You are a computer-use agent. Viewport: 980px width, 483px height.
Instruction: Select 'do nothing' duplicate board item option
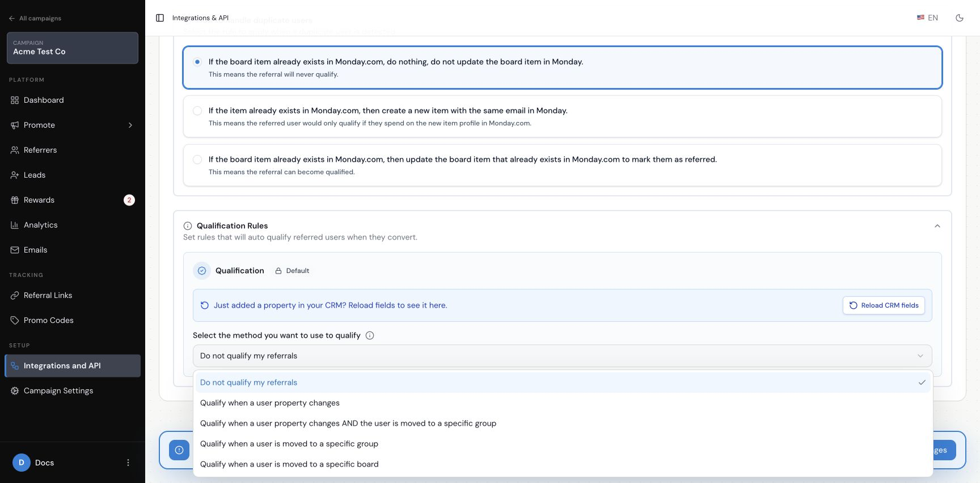(562, 68)
